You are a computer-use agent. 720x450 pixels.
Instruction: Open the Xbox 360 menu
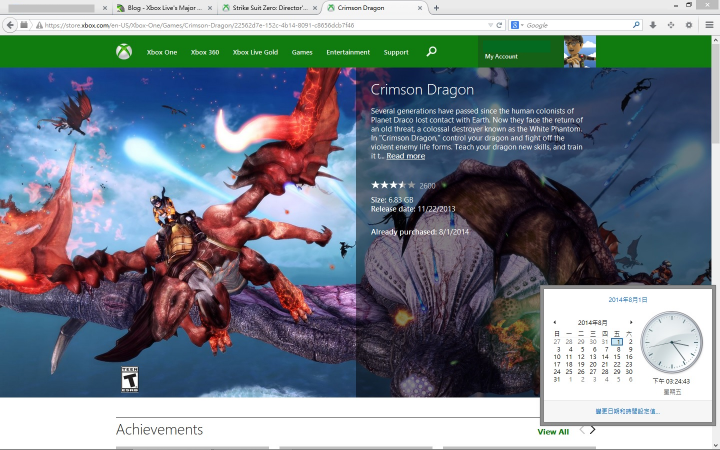point(205,52)
